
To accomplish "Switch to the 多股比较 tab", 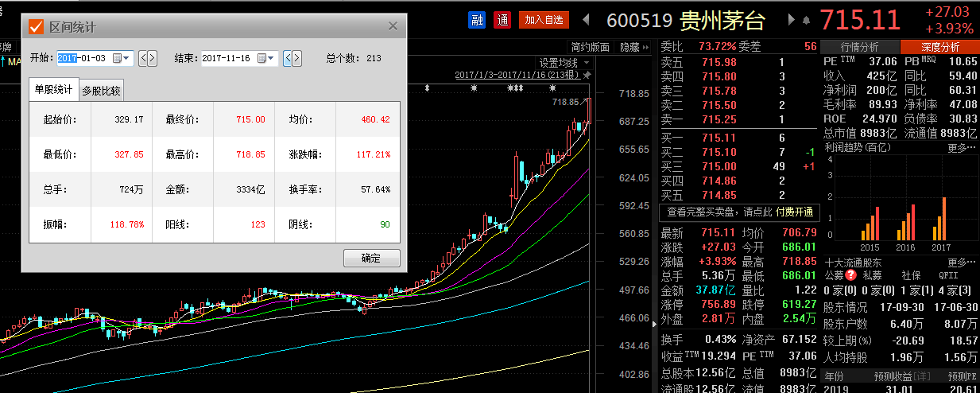I will 101,90.
